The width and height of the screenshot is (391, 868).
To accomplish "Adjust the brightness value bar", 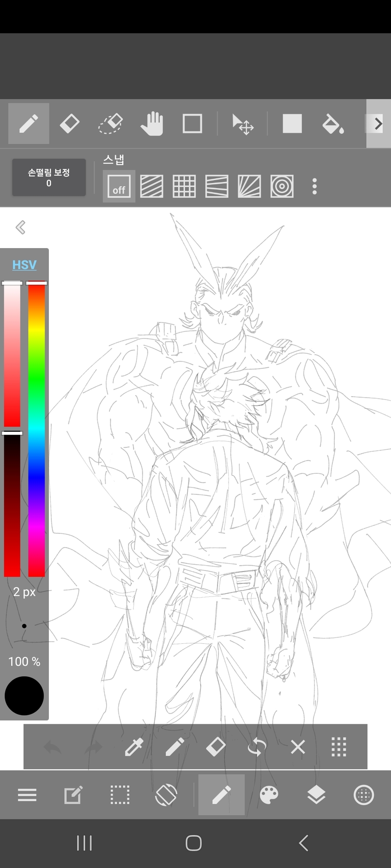I will point(12,505).
